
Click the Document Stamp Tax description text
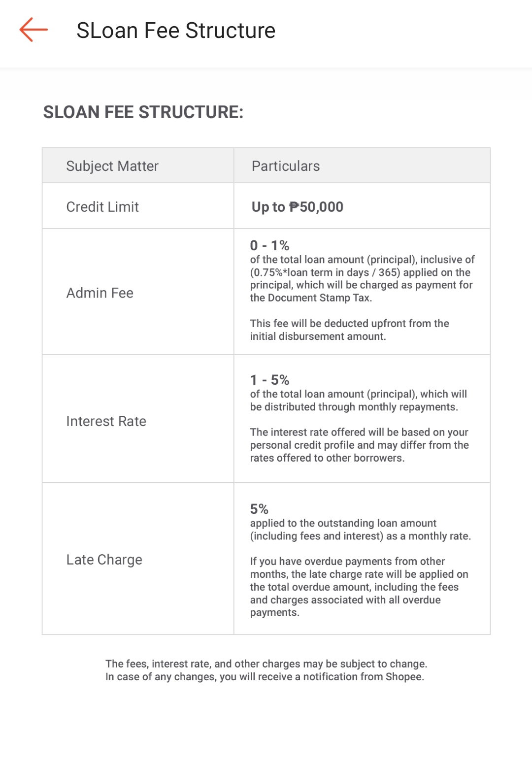[362, 278]
